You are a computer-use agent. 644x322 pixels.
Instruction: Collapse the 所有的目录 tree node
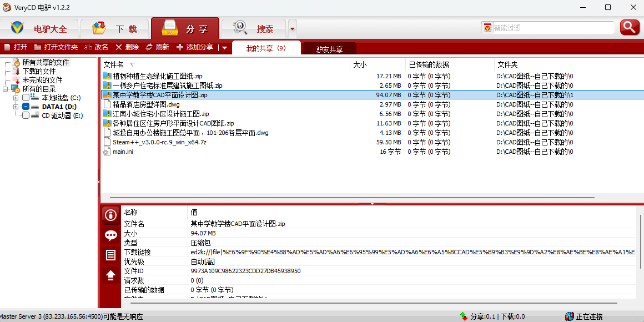pyautogui.click(x=6, y=89)
